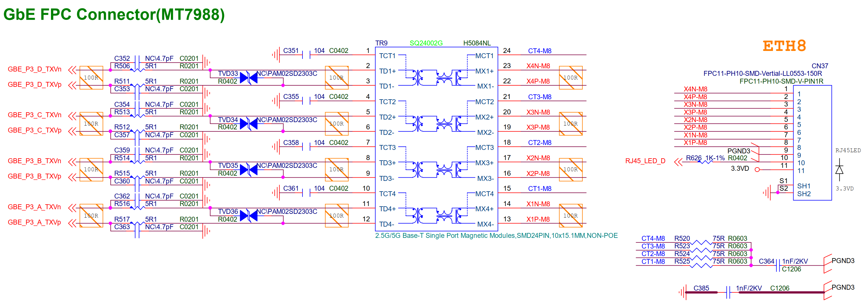
Task: Click the RJ45_LED_D off-page connector arrow
Action: [x=678, y=162]
